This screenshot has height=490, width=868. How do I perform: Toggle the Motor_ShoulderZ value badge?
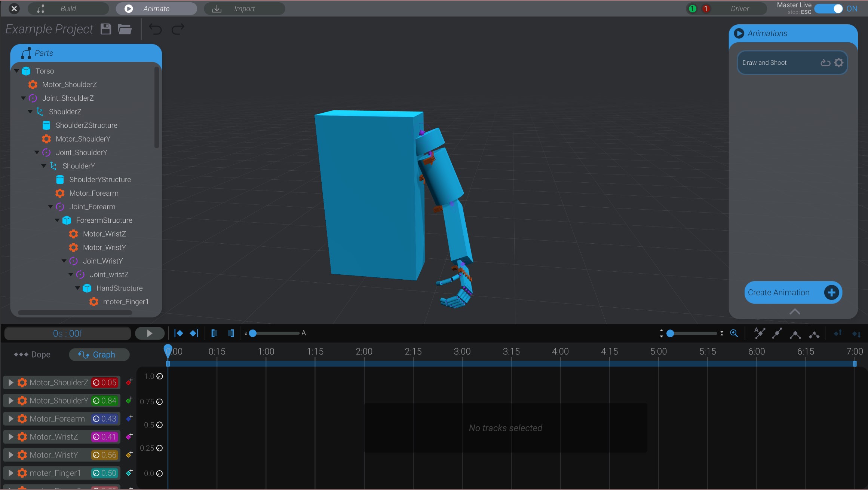(105, 383)
